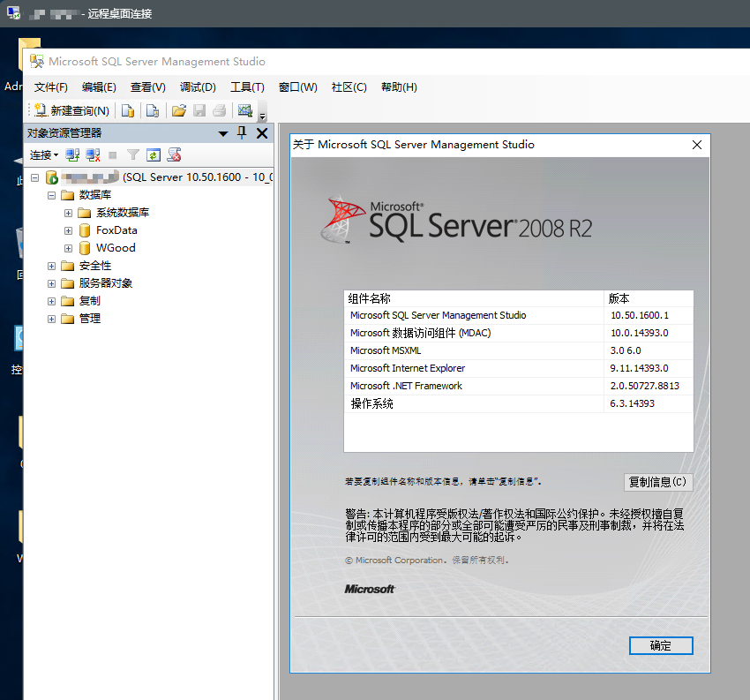Click version value 10.50.1600.1
This screenshot has height=700, width=750.
point(640,315)
